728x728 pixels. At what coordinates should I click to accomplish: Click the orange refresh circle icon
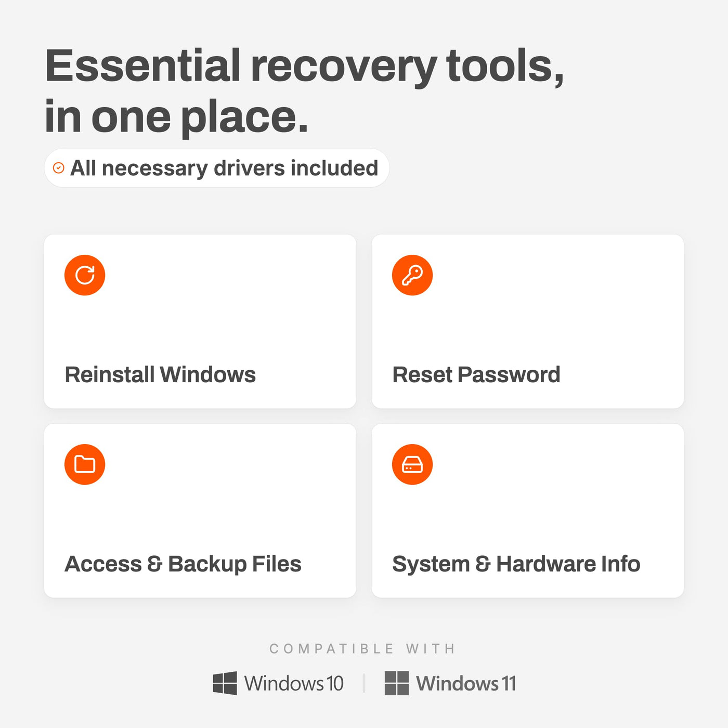(85, 275)
